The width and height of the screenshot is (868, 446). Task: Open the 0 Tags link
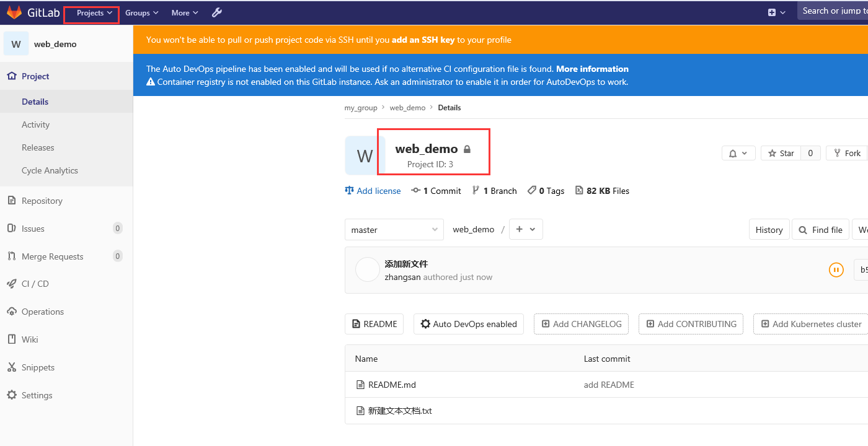(x=546, y=191)
